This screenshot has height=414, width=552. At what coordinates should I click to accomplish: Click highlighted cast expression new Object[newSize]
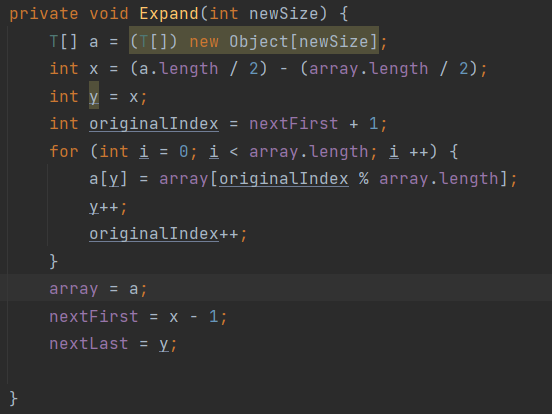254,41
